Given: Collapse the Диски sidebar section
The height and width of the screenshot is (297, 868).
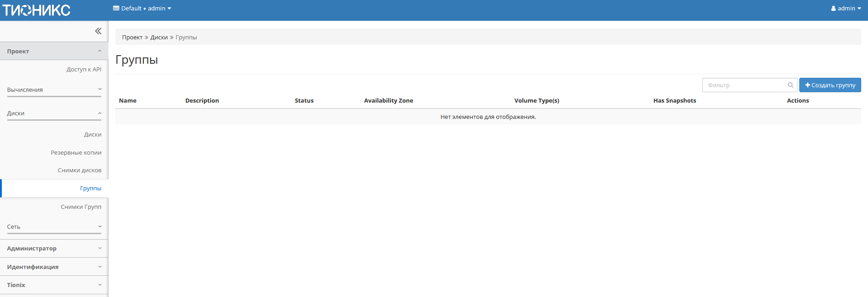Looking at the screenshot, I should [54, 113].
